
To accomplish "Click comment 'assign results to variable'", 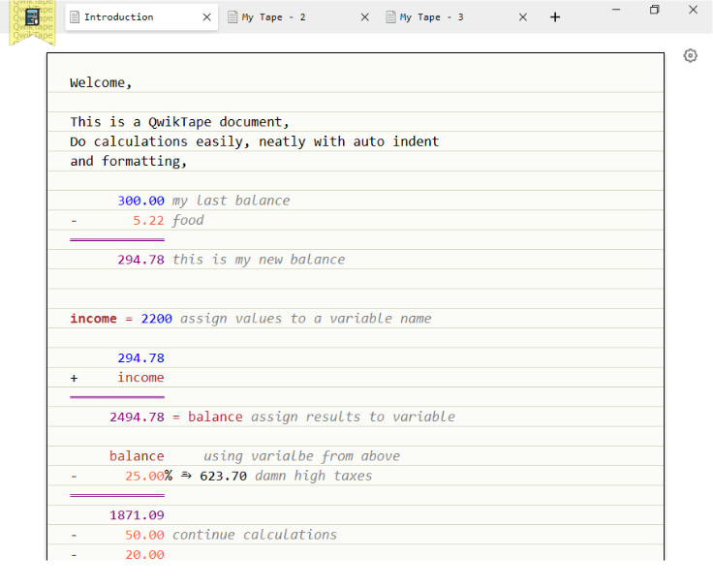I will coord(353,417).
